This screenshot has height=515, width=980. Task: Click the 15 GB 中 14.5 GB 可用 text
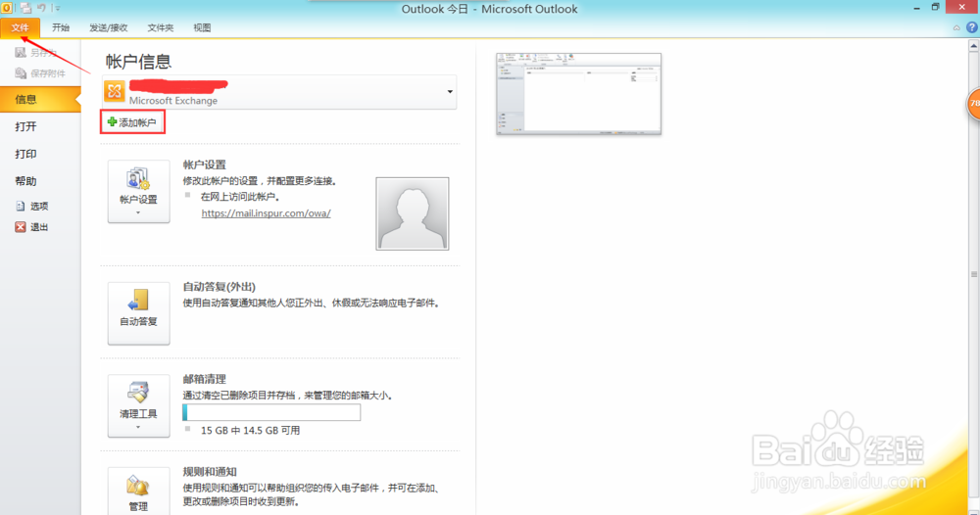point(250,430)
